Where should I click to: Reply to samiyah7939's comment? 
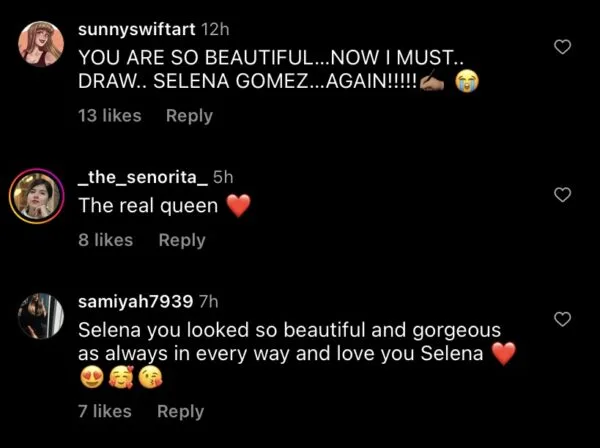pos(180,411)
